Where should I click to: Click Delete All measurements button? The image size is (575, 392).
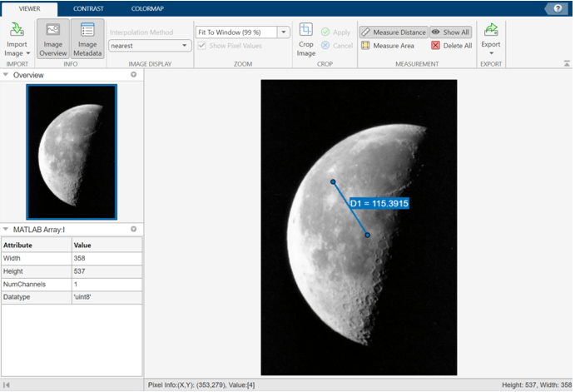click(451, 46)
